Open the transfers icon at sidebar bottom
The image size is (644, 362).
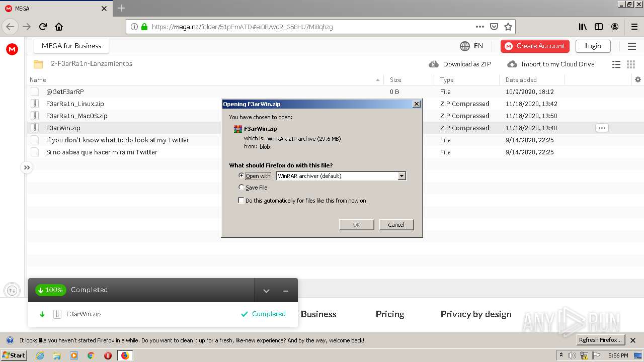(12, 290)
